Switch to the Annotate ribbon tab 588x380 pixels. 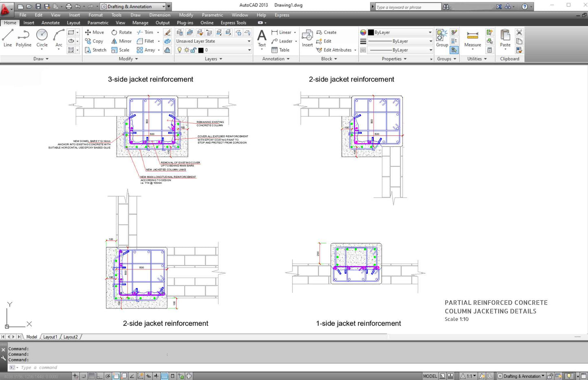tap(50, 23)
